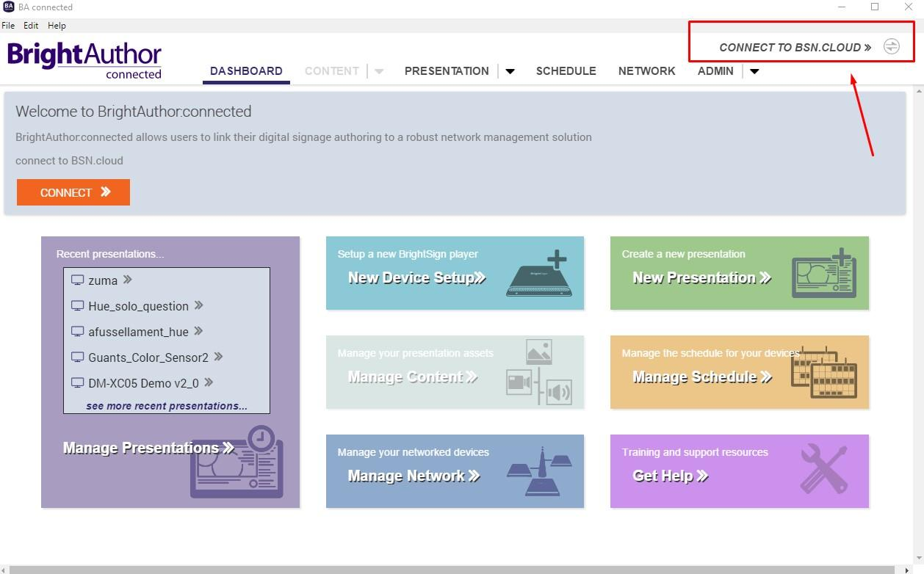
Task: Switch to the Admin tab
Action: (715, 71)
